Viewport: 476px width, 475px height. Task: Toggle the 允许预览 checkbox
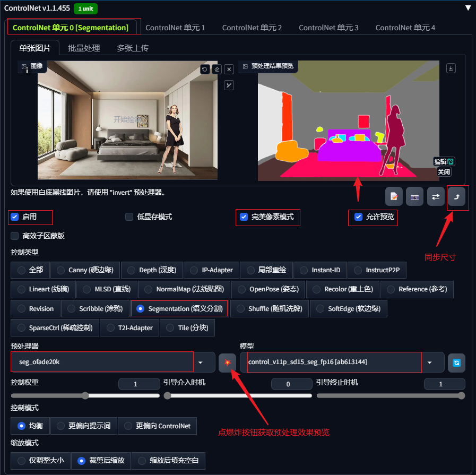(x=359, y=217)
